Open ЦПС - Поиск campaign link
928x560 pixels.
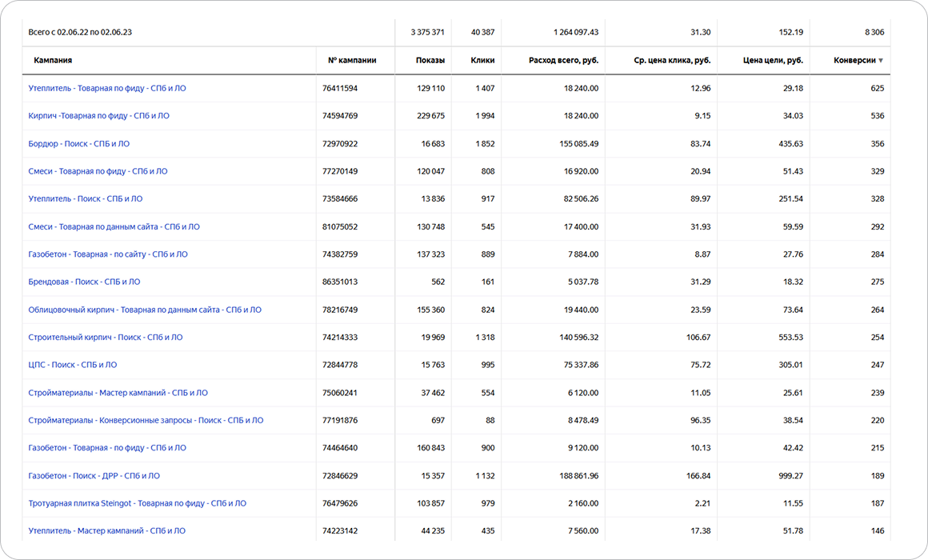(x=72, y=365)
